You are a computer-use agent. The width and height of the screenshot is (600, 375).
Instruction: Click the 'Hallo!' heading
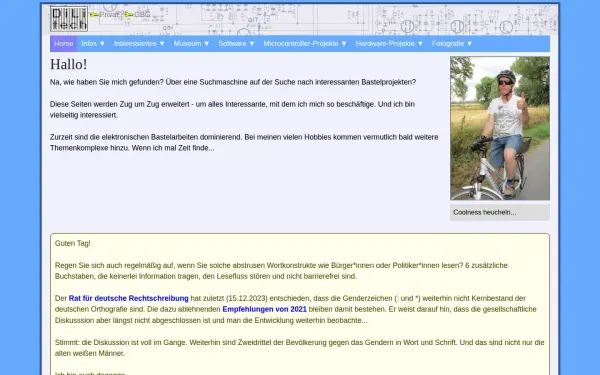pos(68,64)
